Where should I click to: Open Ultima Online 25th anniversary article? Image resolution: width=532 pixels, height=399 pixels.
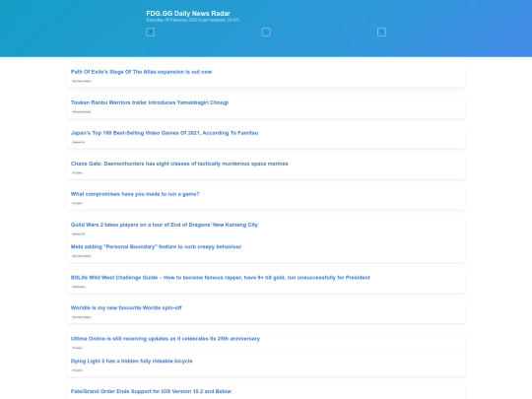point(166,339)
